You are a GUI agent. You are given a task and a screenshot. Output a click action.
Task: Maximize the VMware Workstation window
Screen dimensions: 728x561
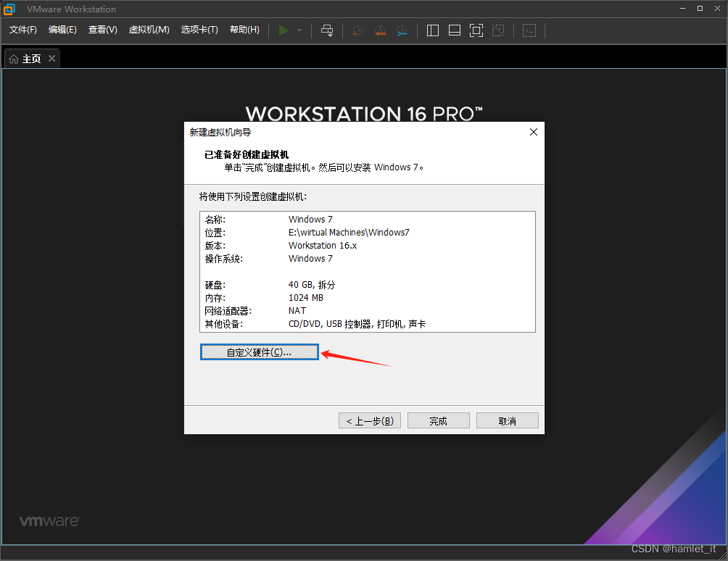tap(700, 9)
